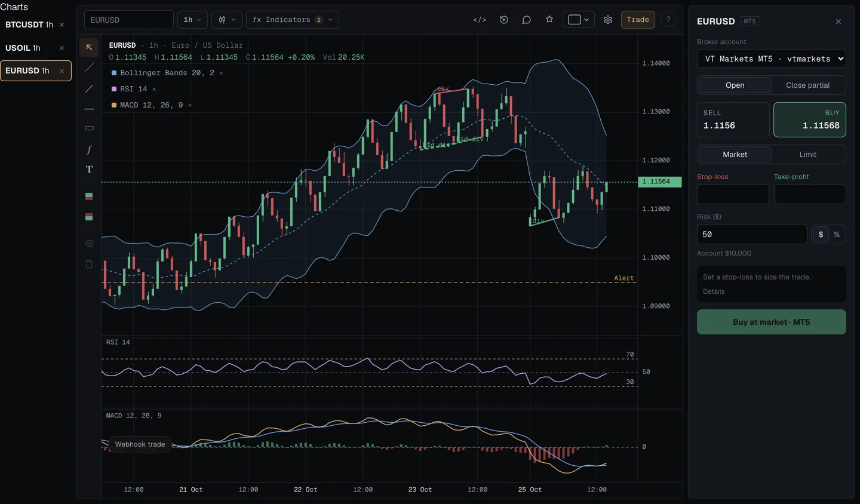Screen dimensions: 860x504
Task: Select the text annotation tool
Action: [x=89, y=170]
